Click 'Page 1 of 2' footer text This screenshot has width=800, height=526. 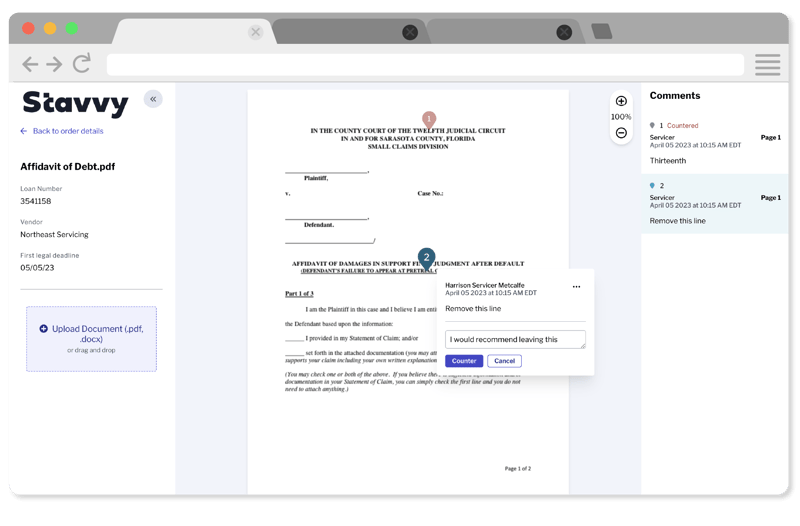(x=518, y=468)
